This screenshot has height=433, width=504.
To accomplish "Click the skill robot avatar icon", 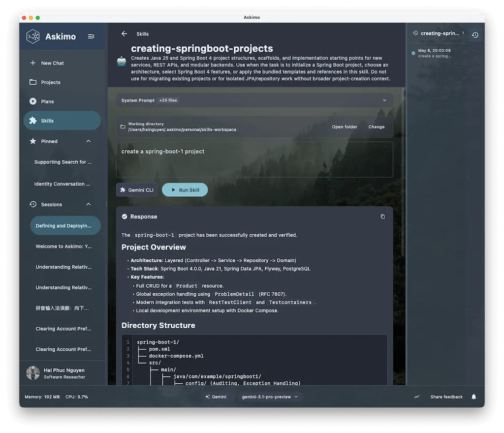I will (x=122, y=61).
